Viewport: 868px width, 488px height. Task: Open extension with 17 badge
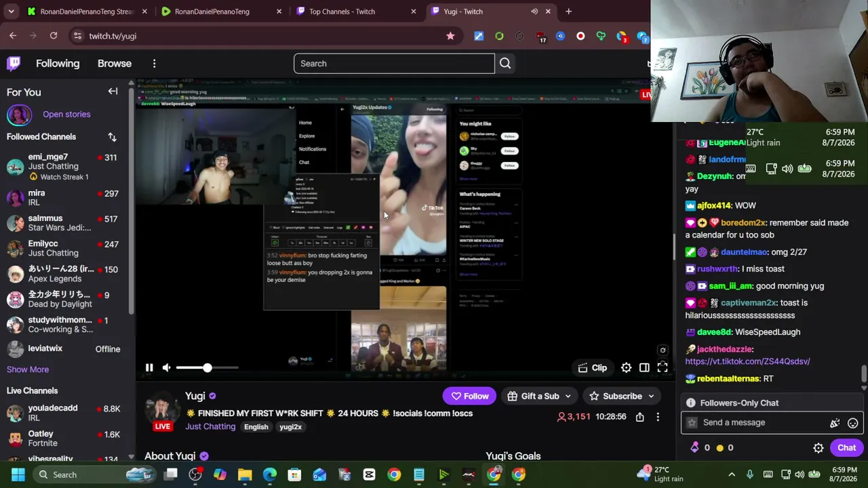pos(540,36)
